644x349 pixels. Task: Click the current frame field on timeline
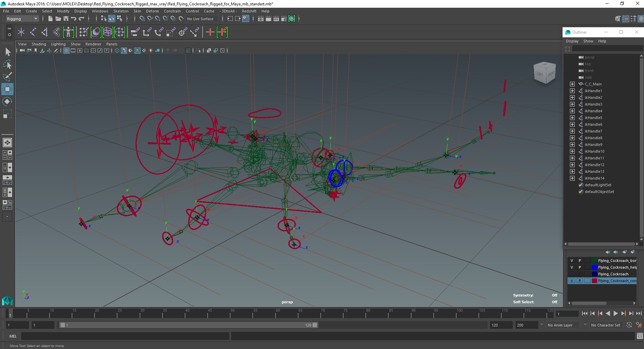567,314
